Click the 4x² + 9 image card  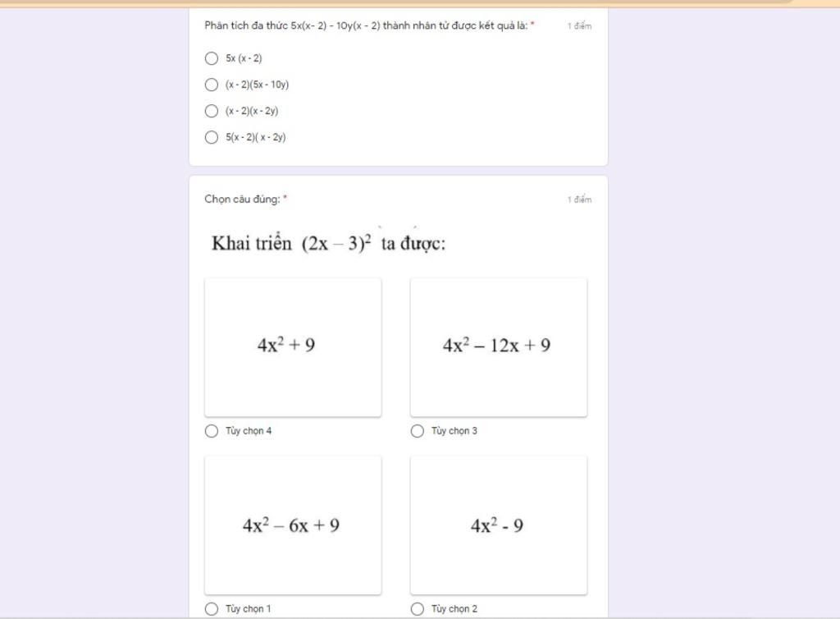[x=293, y=347]
